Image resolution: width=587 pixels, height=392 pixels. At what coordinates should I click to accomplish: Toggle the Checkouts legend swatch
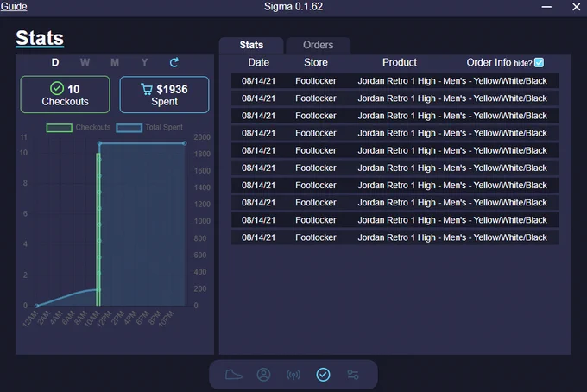point(60,128)
